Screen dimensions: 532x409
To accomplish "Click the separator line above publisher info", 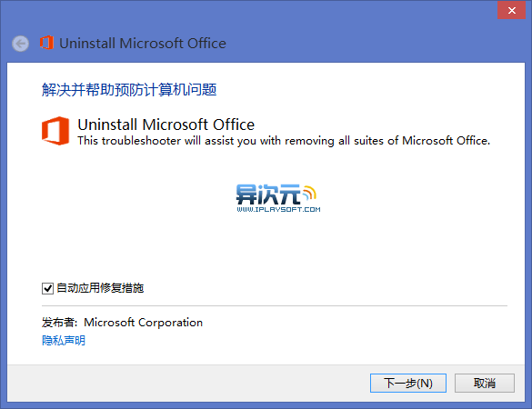I will [275, 305].
